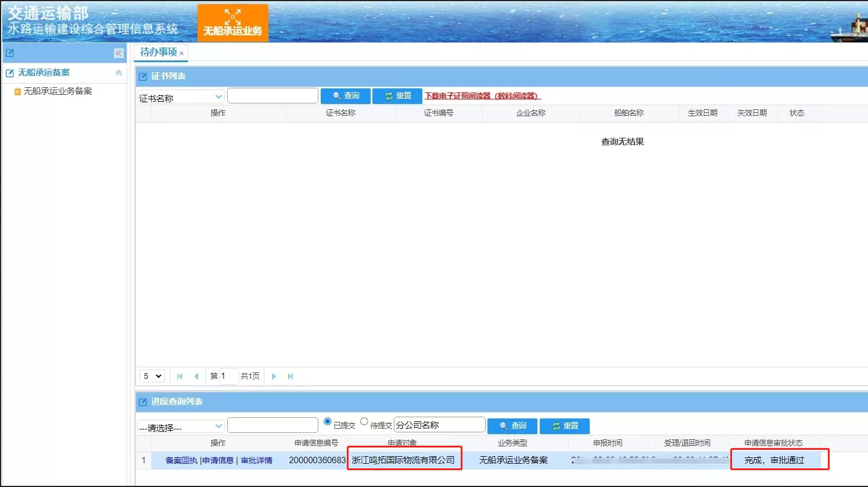868x487 pixels.
Task: Open 下载电子证照阅读器 download link
Action: (x=482, y=96)
